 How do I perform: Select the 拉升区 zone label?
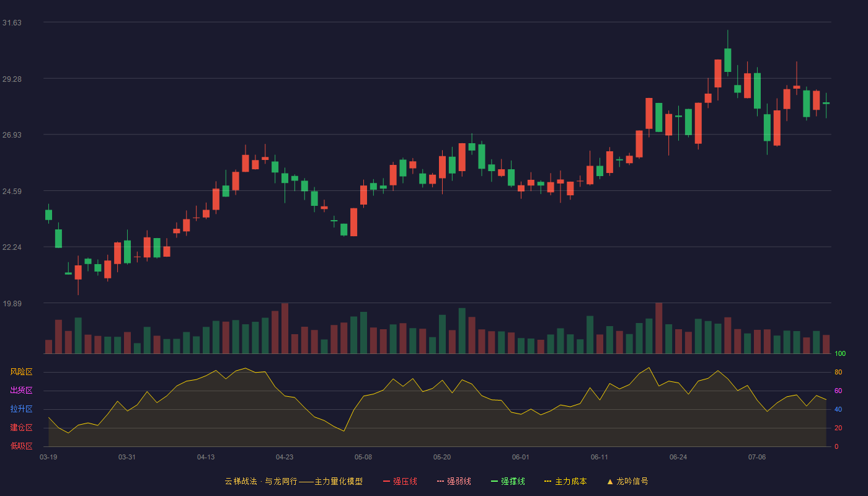(21, 409)
